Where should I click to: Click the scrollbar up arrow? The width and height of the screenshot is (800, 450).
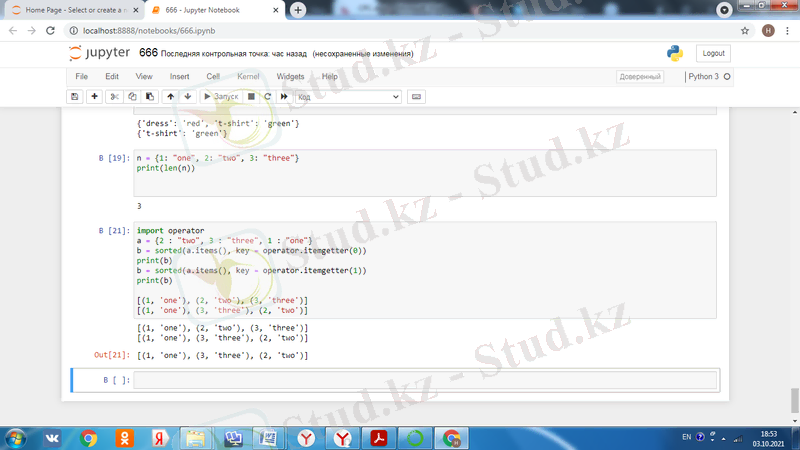pos(795,112)
